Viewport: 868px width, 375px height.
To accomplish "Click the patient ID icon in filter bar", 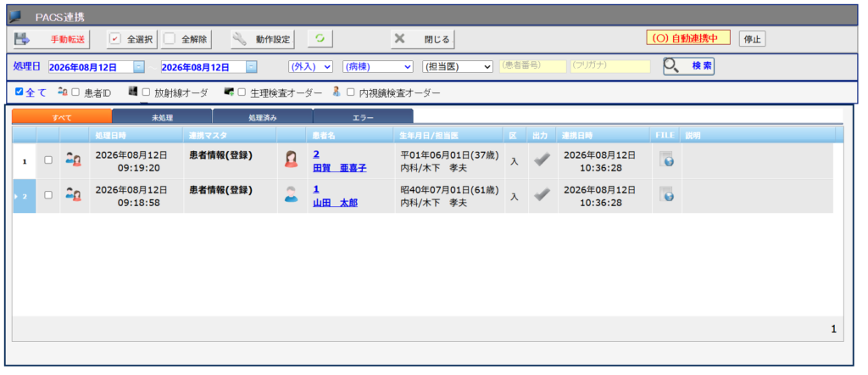I will click(x=63, y=92).
